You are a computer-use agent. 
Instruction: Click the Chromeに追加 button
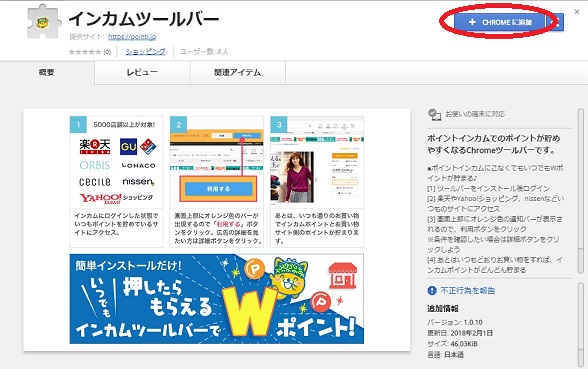coord(499,22)
